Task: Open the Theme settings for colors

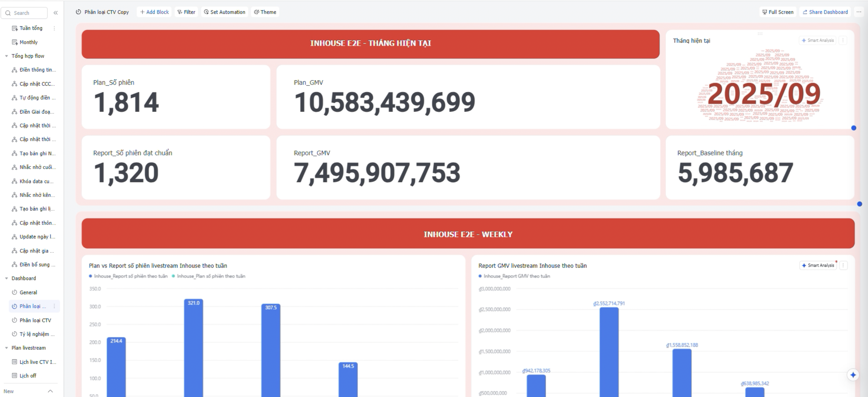Action: 265,12
